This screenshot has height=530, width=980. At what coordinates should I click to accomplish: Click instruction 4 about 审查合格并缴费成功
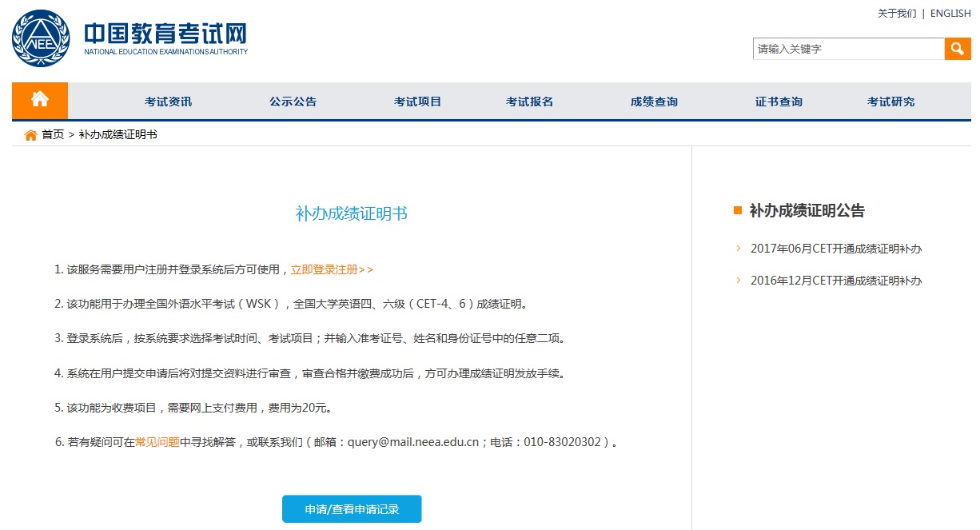311,373
